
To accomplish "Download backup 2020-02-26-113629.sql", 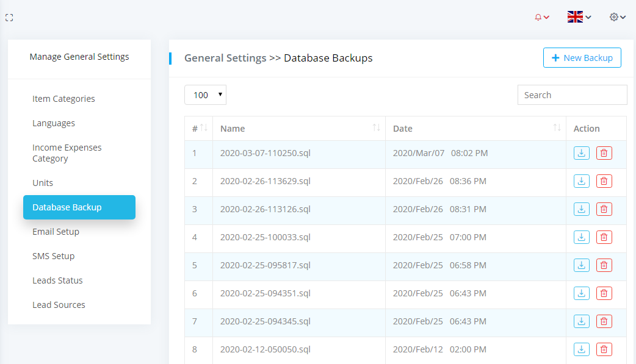I will tap(582, 181).
